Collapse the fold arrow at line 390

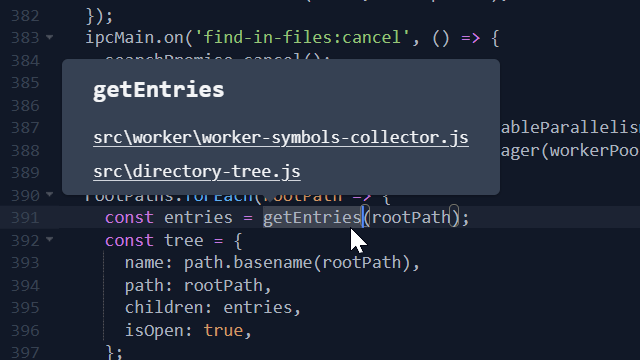[x=49, y=194]
